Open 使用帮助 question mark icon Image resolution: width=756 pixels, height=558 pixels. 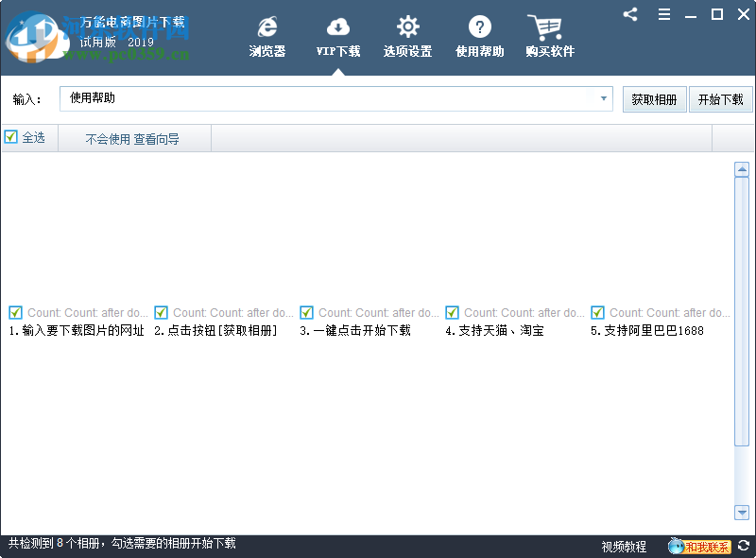coord(480,26)
